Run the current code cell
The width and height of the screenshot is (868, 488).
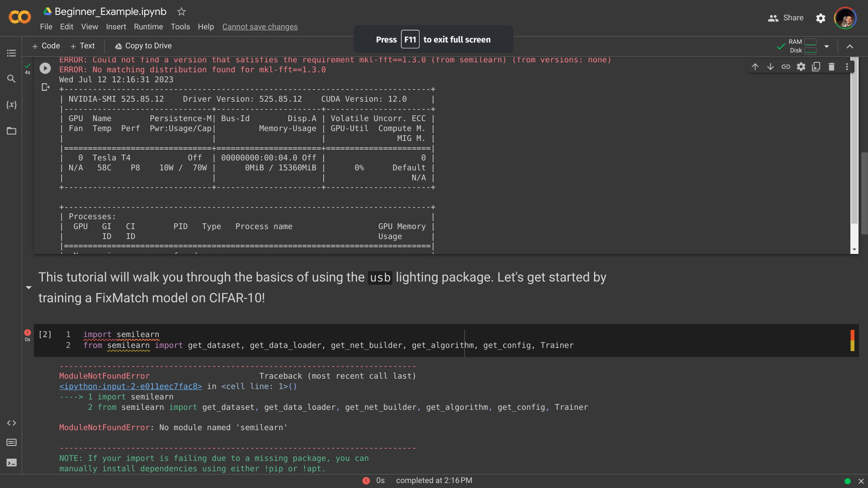[x=45, y=68]
